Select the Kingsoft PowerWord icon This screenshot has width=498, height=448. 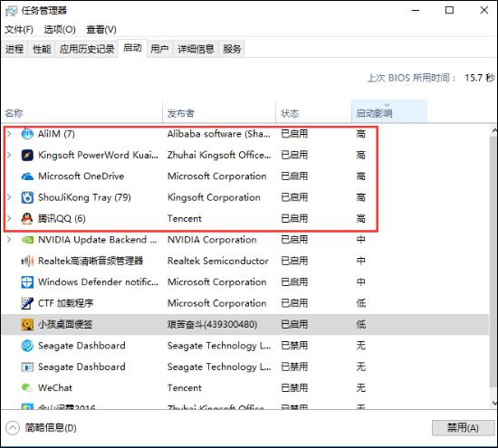[x=27, y=155]
